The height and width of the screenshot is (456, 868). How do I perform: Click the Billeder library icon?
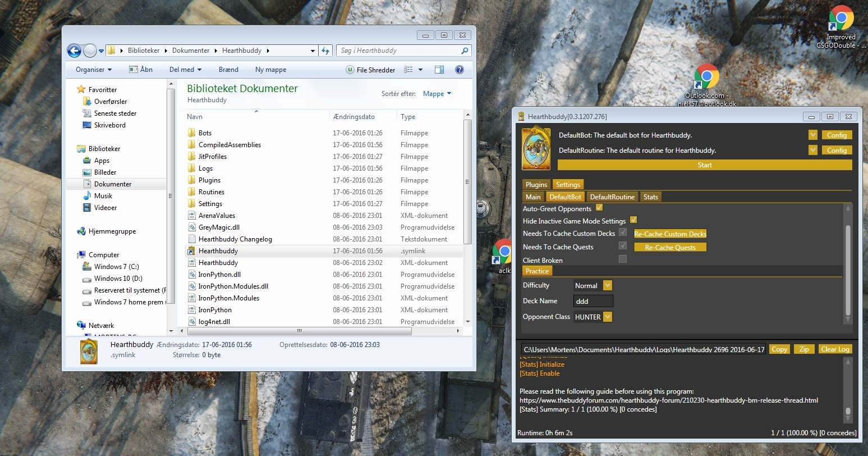87,172
